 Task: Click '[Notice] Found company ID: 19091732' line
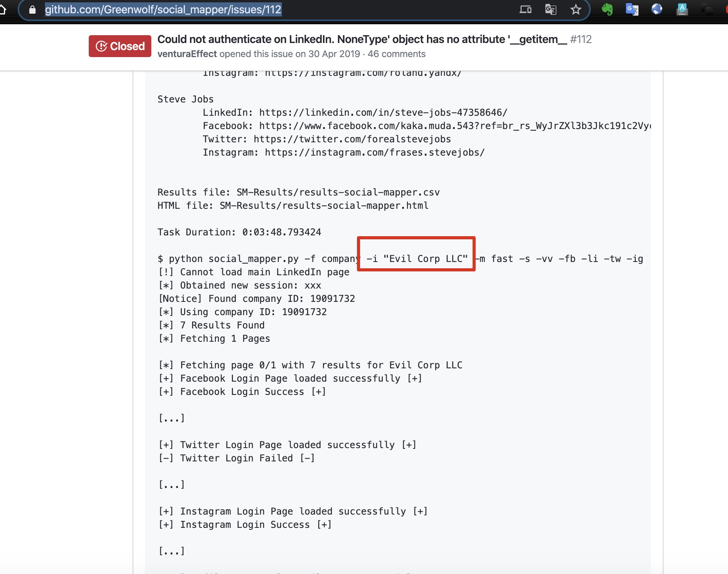coord(256,299)
